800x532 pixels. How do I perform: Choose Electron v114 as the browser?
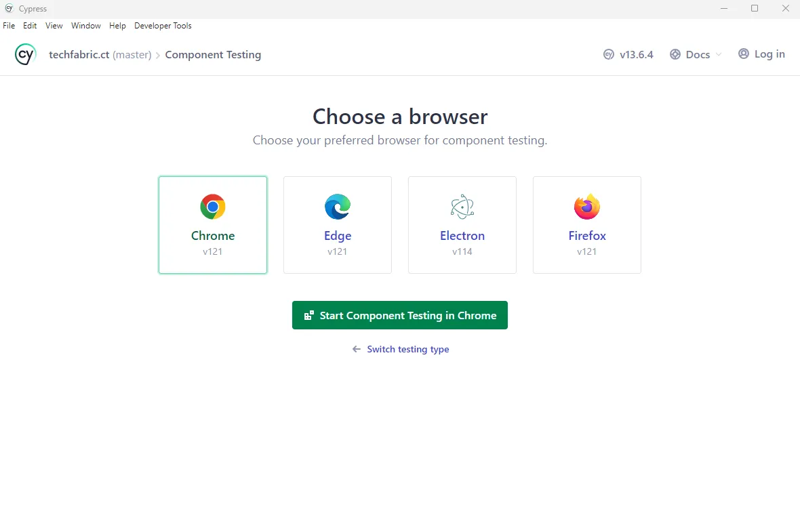(x=462, y=225)
